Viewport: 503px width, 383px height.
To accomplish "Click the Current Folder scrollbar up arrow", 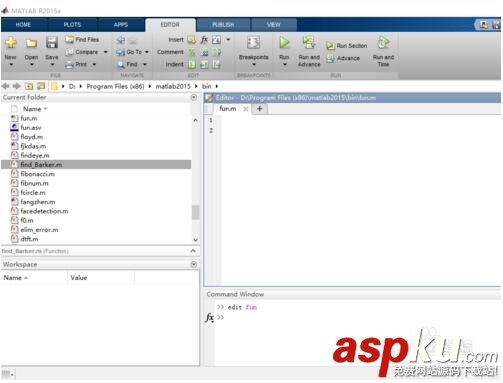I will pyautogui.click(x=196, y=120).
